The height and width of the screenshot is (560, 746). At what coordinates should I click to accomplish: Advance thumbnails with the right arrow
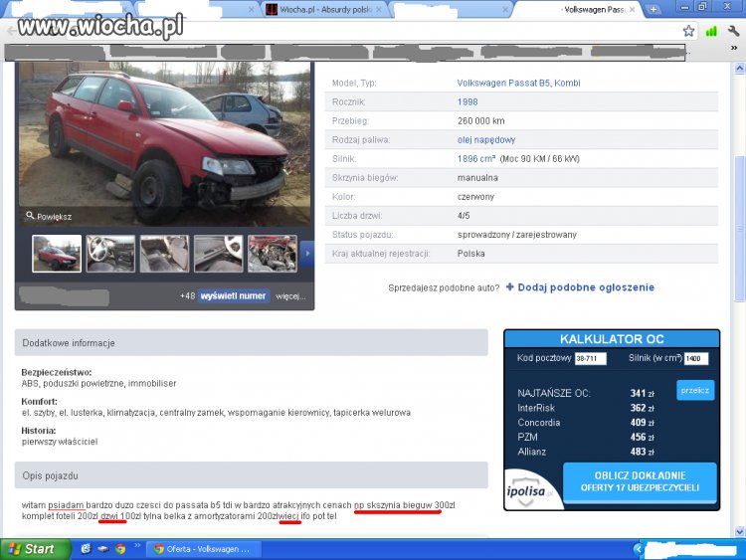click(307, 254)
